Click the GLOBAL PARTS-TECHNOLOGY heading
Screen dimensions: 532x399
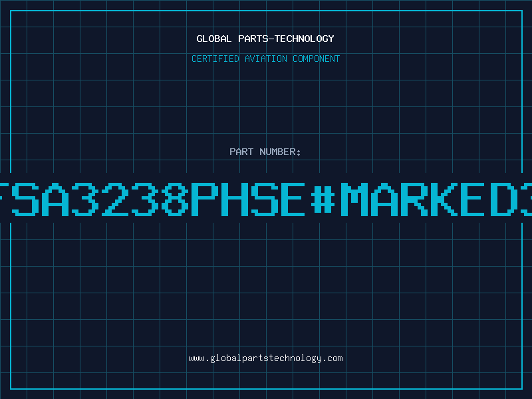pos(265,39)
